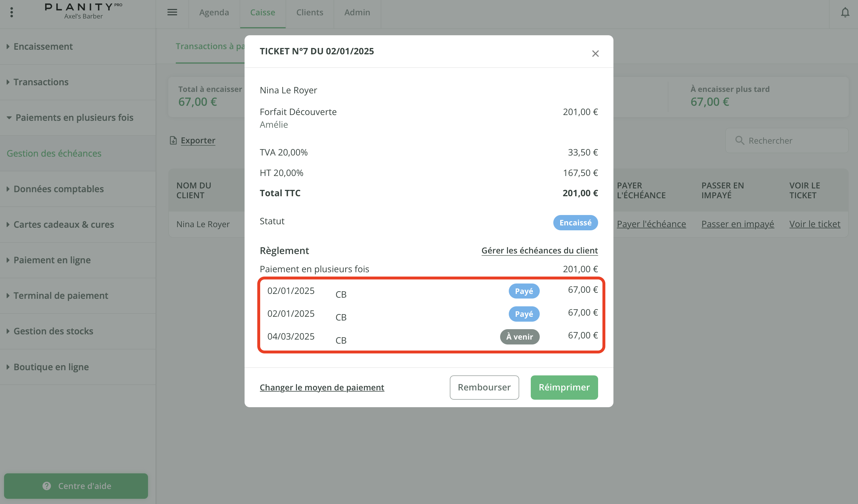Select Gestion des échéances menu item
The height and width of the screenshot is (504, 858).
[54, 153]
